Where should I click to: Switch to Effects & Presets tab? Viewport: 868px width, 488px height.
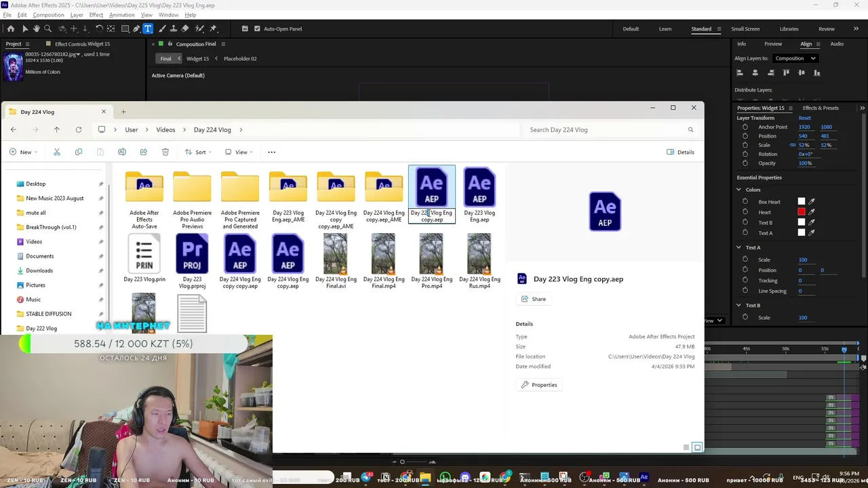(821, 108)
